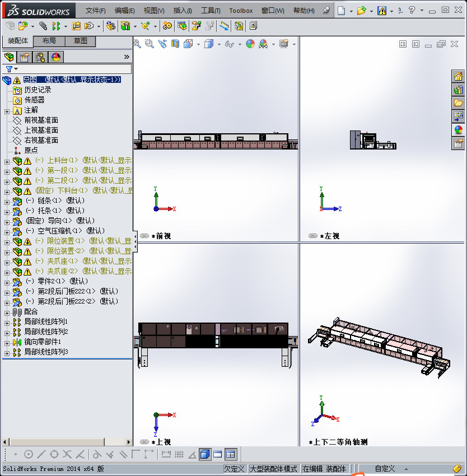Viewport: 467px width, 476px height.
Task: Click the Previous View icon
Action: coord(162,44)
